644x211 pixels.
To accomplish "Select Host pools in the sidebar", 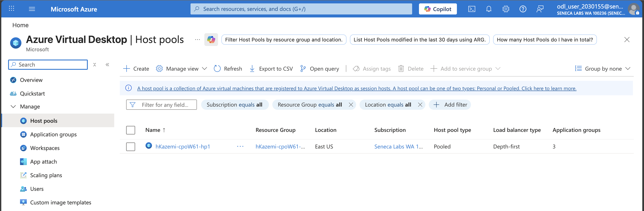I will (x=58, y=121).
